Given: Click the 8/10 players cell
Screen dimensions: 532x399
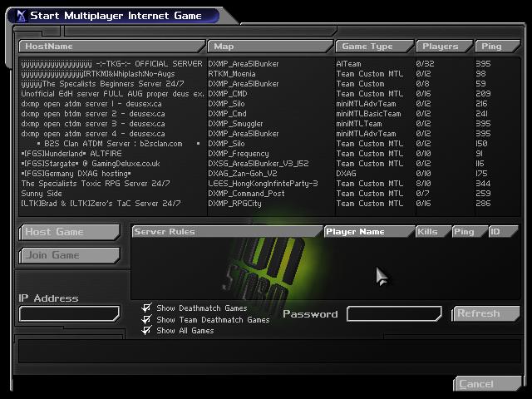Looking at the screenshot, I should (x=423, y=184).
